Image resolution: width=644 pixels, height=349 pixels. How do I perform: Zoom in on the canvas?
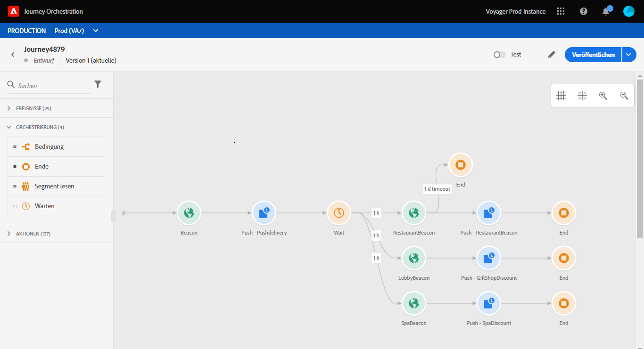(x=603, y=96)
